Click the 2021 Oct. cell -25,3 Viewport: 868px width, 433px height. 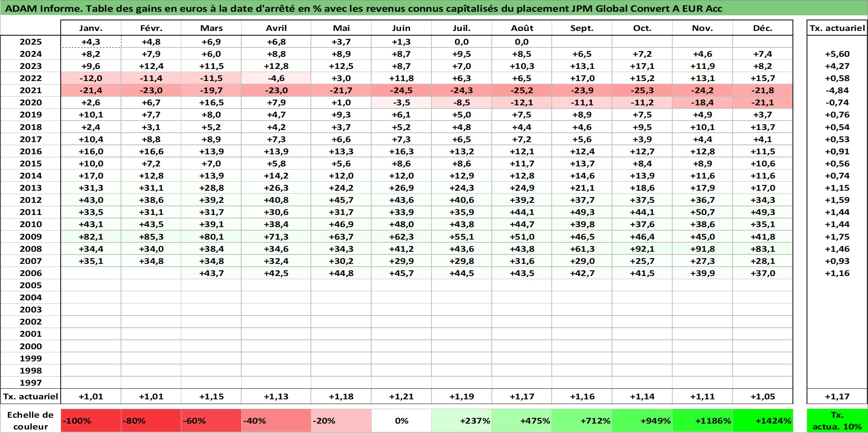point(642,90)
